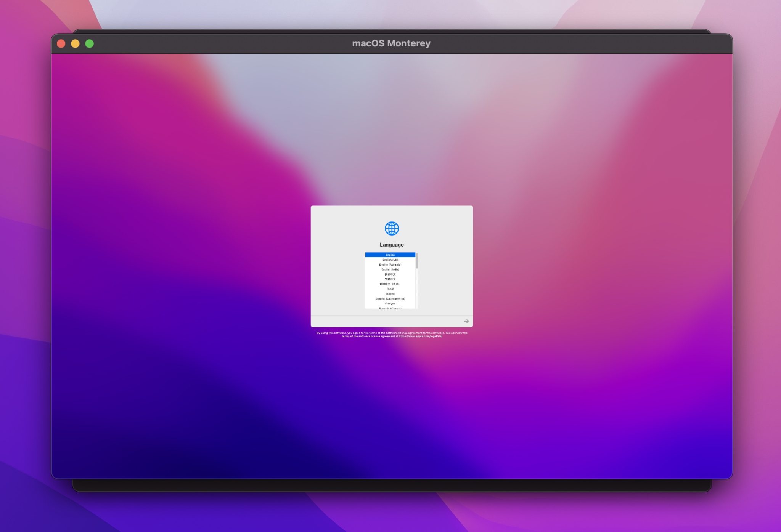This screenshot has width=781, height=532.
Task: Choose Français as the language
Action: point(390,303)
